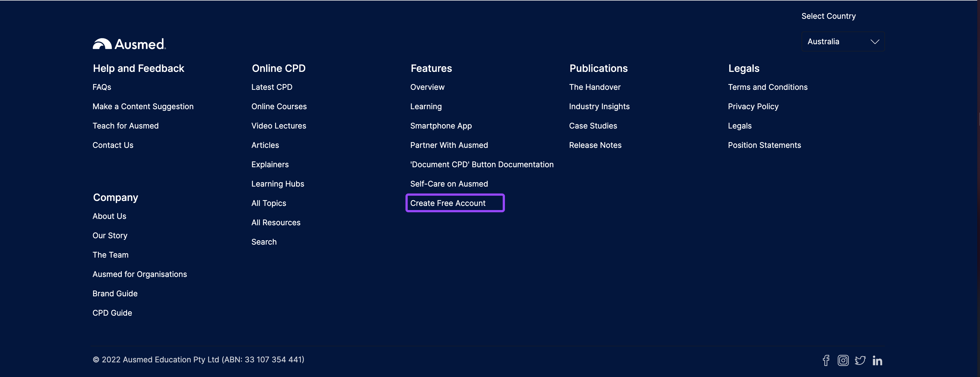Open The Handover publication
This screenshot has width=980, height=377.
click(595, 87)
